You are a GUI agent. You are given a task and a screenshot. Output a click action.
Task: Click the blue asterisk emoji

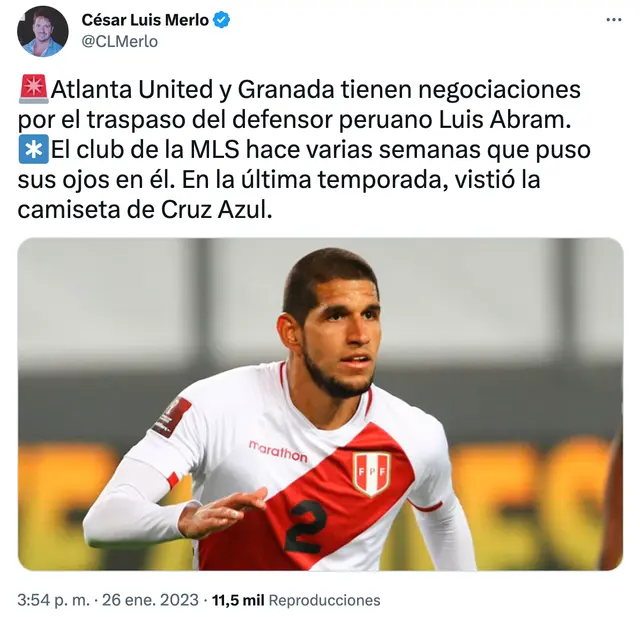(33, 149)
